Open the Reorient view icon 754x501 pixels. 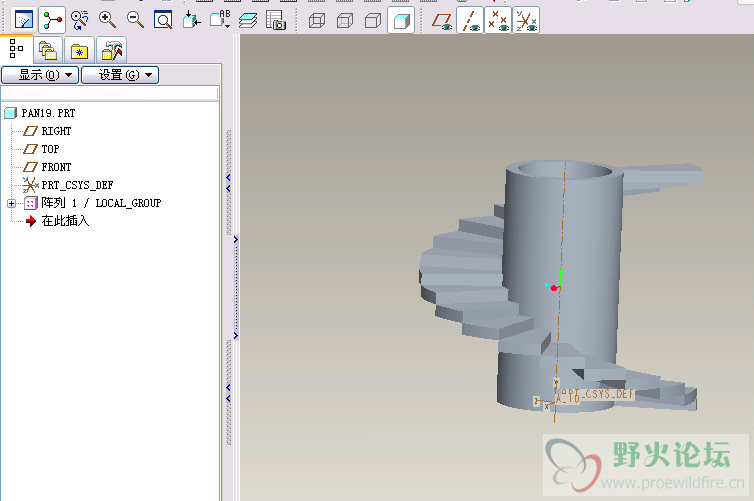point(191,20)
